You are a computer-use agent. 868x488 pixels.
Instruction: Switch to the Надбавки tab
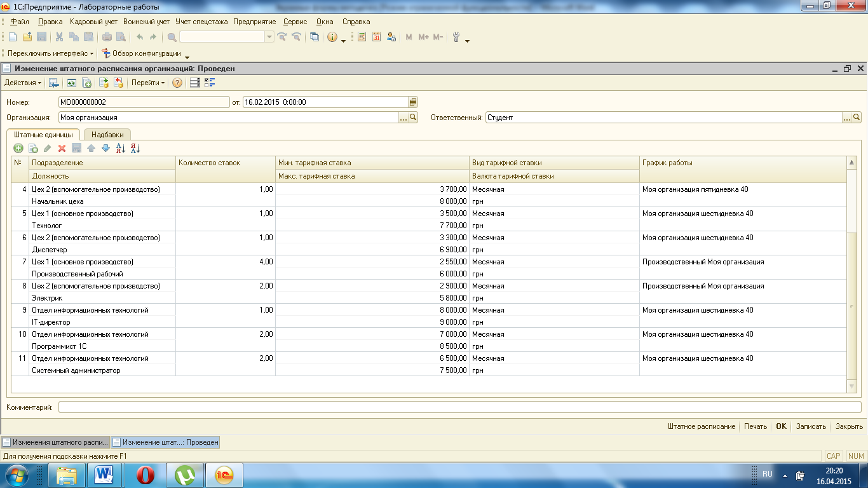[107, 135]
